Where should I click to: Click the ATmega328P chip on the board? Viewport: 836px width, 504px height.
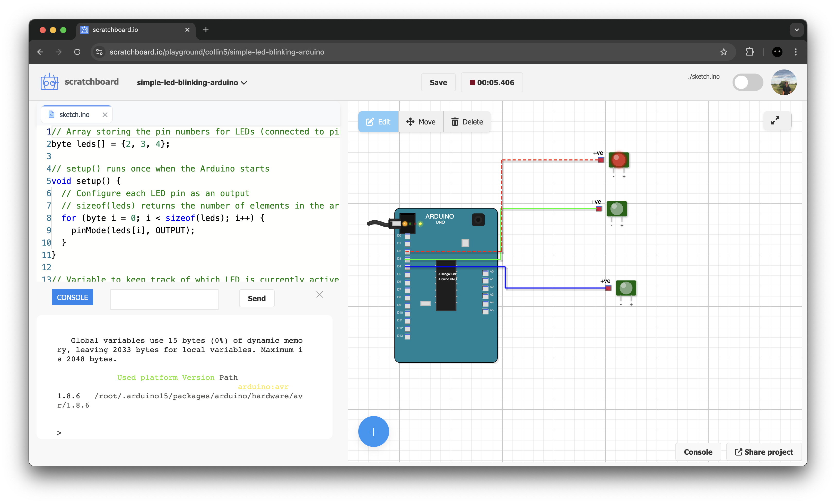pyautogui.click(x=446, y=285)
